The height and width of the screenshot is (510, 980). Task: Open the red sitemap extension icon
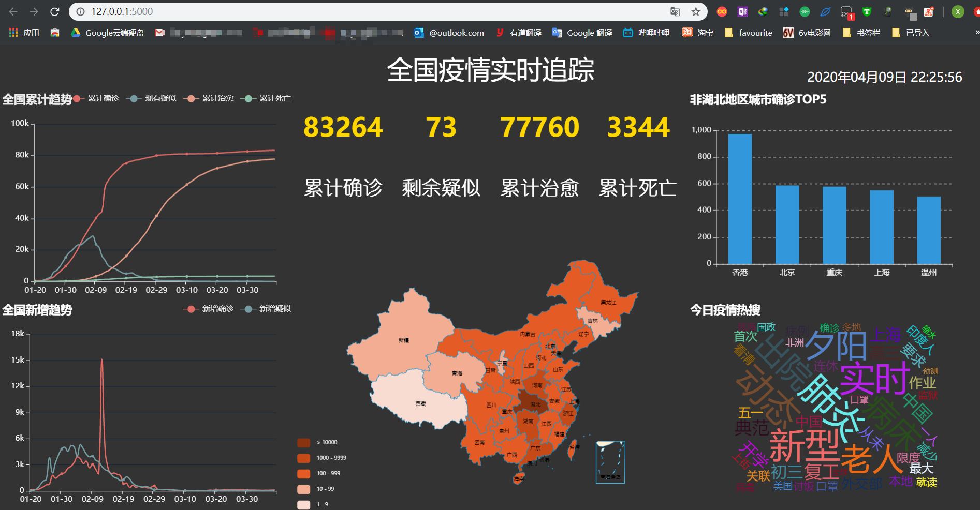pos(929,11)
